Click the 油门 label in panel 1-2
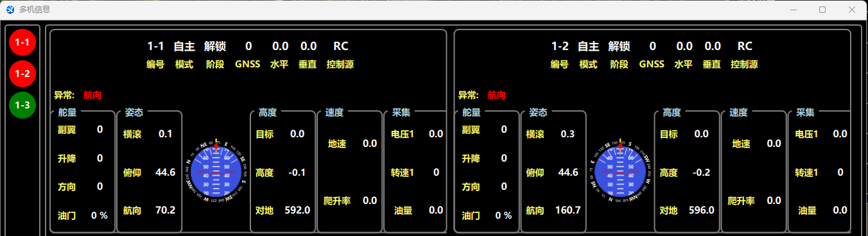 (x=471, y=215)
